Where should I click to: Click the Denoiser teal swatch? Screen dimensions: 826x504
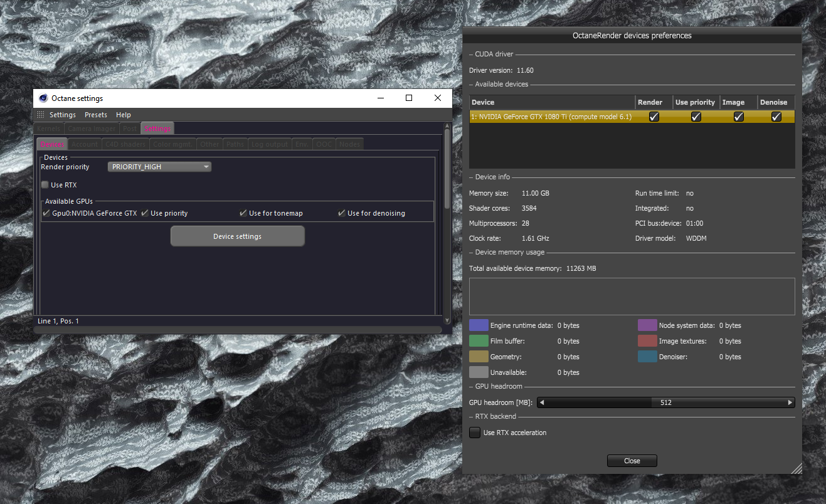647,357
